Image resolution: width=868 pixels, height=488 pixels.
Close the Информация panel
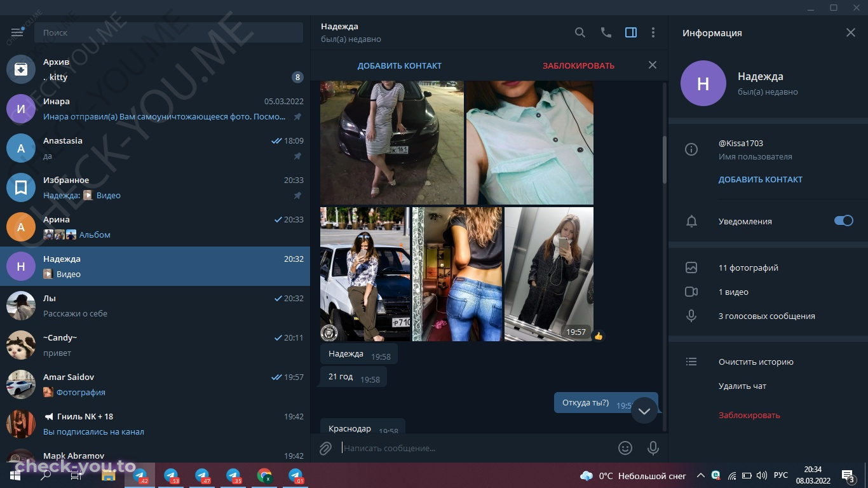click(x=851, y=32)
